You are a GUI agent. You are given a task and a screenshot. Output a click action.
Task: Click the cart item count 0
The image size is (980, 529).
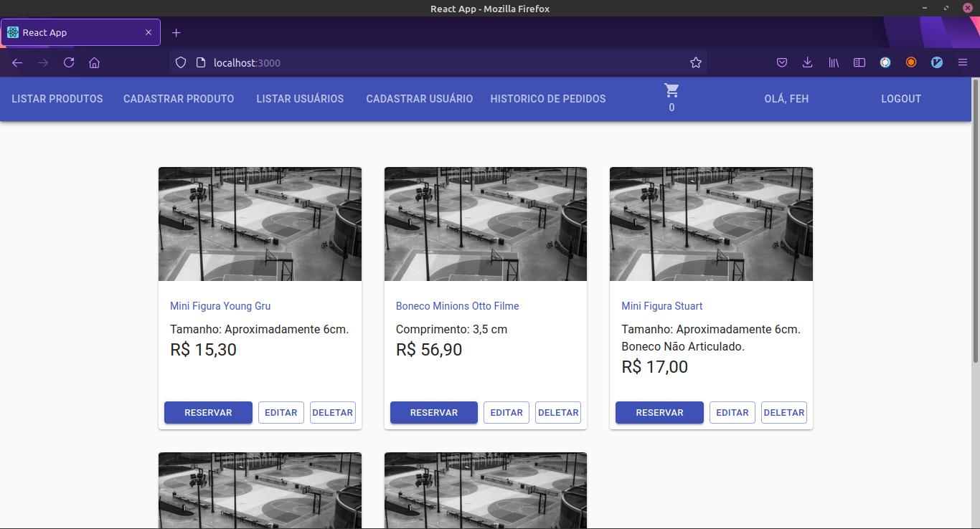672,108
